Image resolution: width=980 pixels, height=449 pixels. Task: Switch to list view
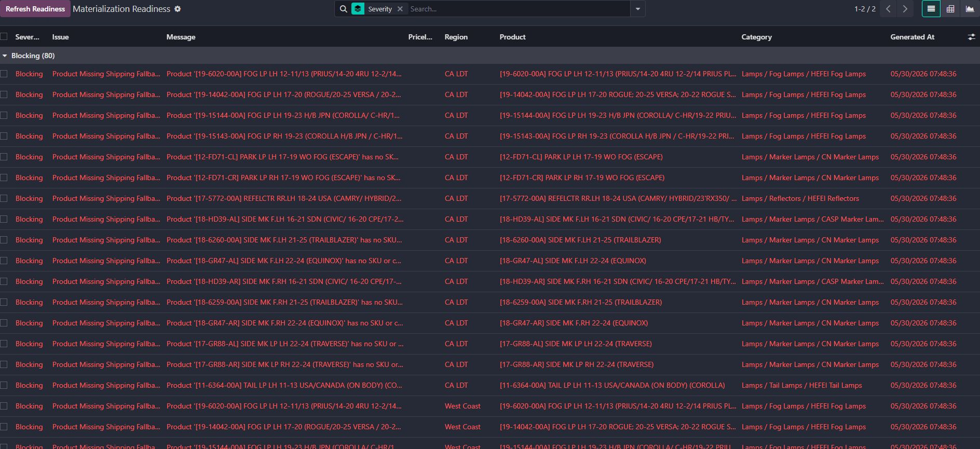[x=931, y=9]
